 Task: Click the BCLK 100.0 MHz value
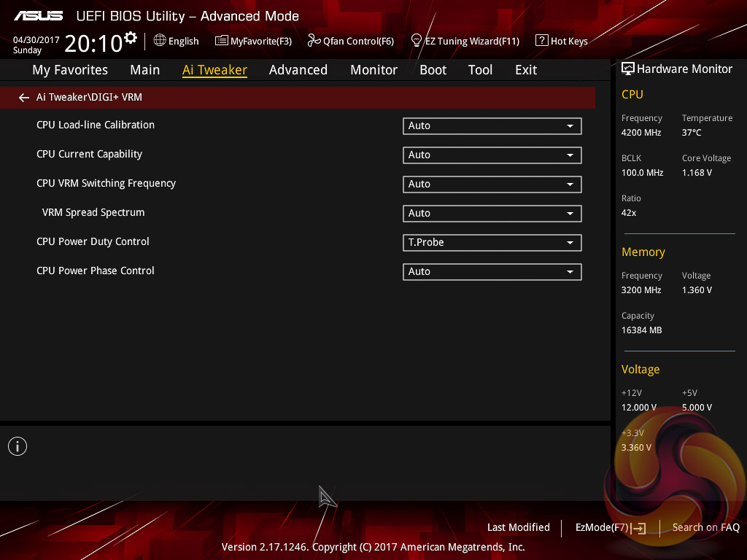[x=642, y=173]
